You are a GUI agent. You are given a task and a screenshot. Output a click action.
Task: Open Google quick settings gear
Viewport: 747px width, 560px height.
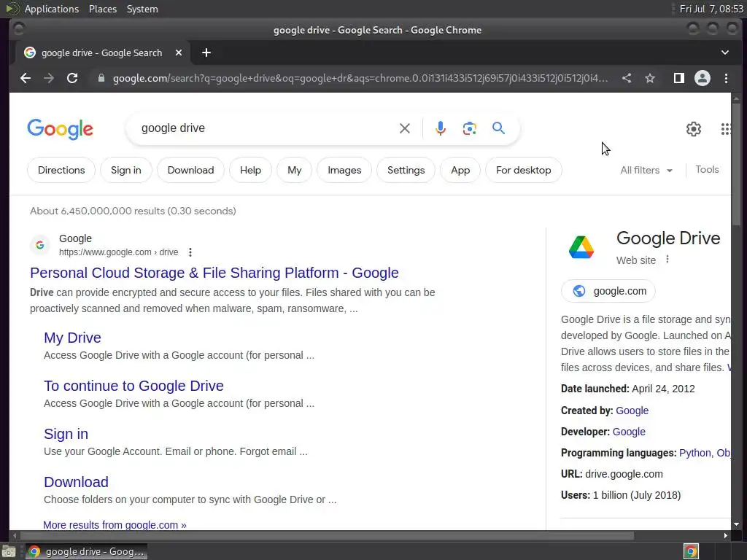694,128
